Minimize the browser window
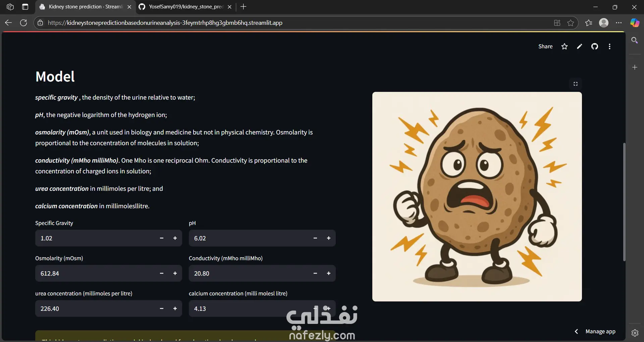This screenshot has height=342, width=644. (x=596, y=7)
